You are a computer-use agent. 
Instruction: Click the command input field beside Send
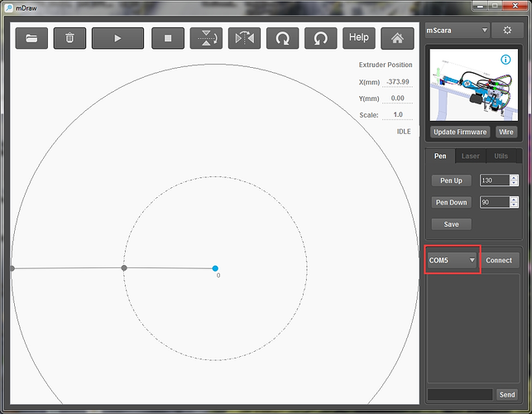tap(460, 395)
